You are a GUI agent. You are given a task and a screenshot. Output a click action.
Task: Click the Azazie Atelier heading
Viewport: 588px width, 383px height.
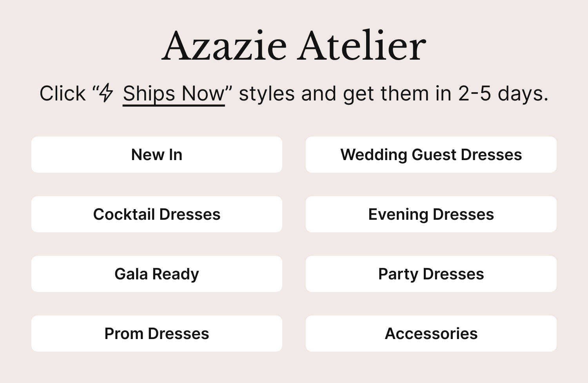point(294,46)
